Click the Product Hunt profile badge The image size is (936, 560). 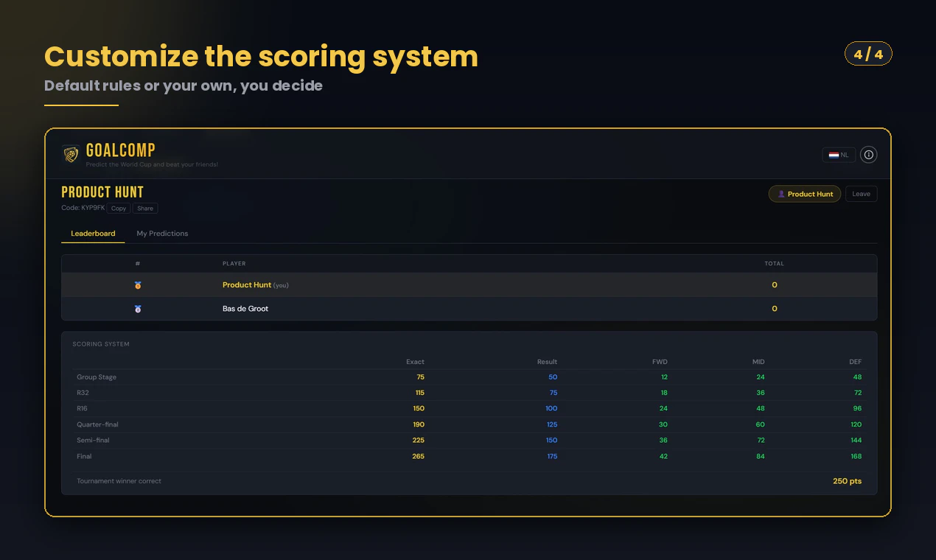[804, 194]
